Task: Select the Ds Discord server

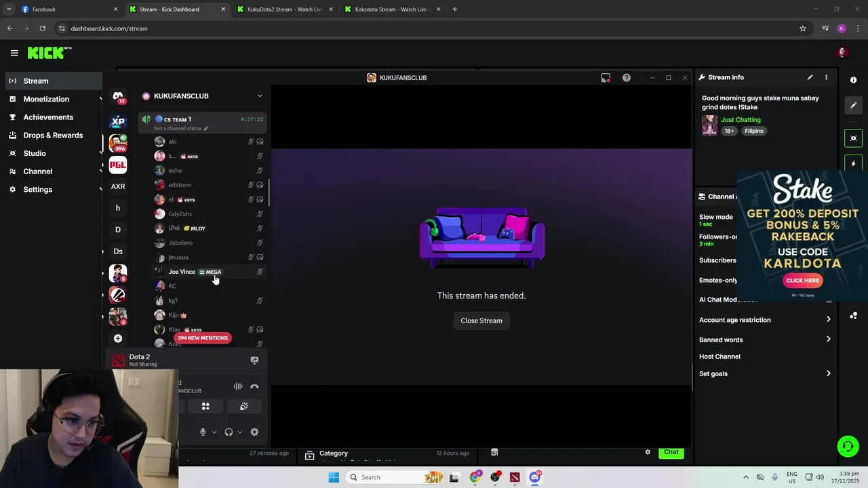Action: tap(118, 251)
